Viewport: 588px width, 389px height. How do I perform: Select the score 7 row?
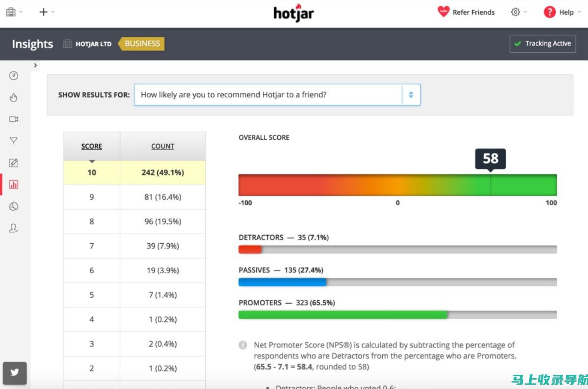(135, 246)
